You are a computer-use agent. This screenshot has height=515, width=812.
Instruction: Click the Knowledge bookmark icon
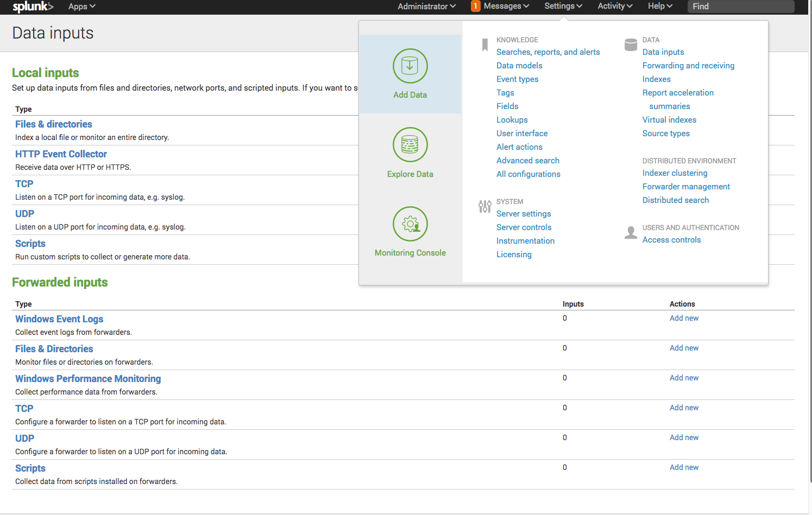(x=485, y=44)
